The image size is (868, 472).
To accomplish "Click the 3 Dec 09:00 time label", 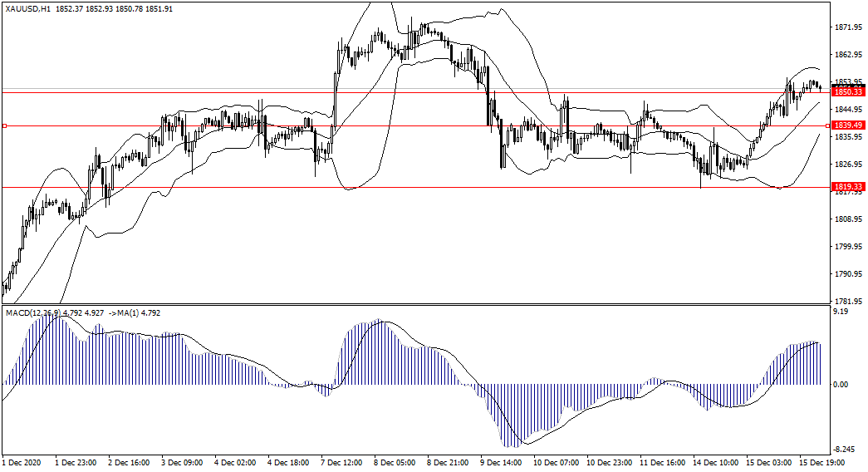I will (181, 461).
